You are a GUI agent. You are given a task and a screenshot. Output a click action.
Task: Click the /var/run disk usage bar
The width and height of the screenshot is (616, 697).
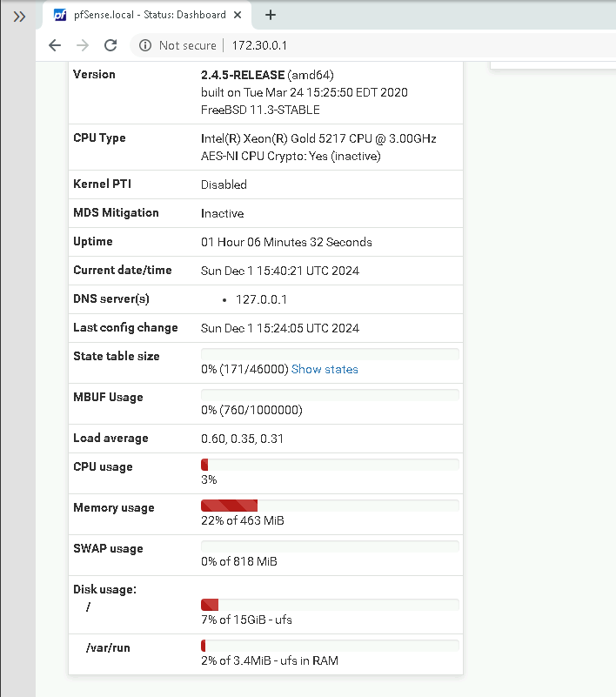330,646
